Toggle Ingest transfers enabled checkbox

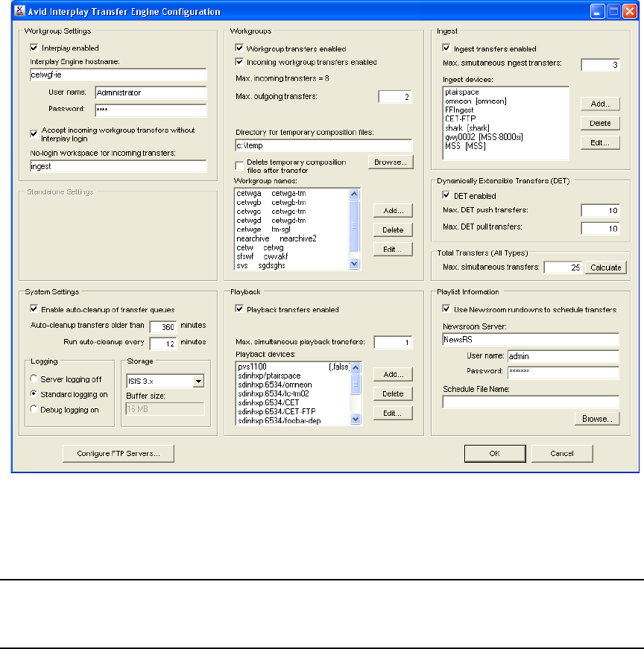446,48
